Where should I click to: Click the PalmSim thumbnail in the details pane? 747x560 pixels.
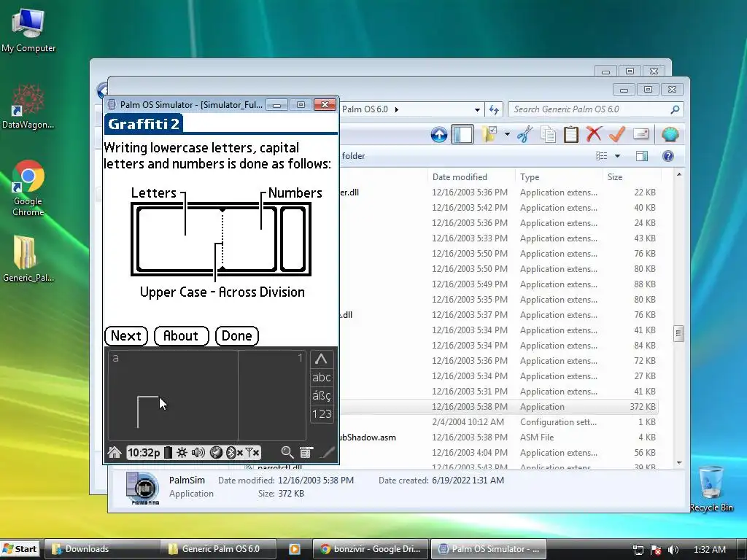pos(142,487)
